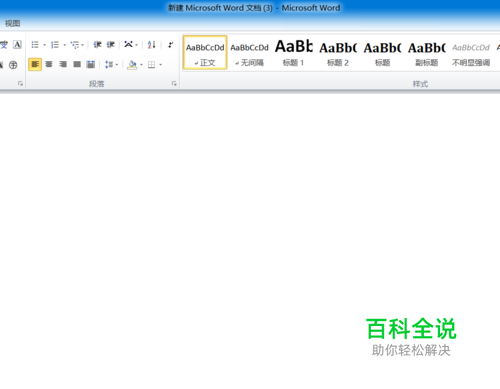Expand the multilevel list dropdown arrow
This screenshot has height=389, width=500.
coord(82,45)
